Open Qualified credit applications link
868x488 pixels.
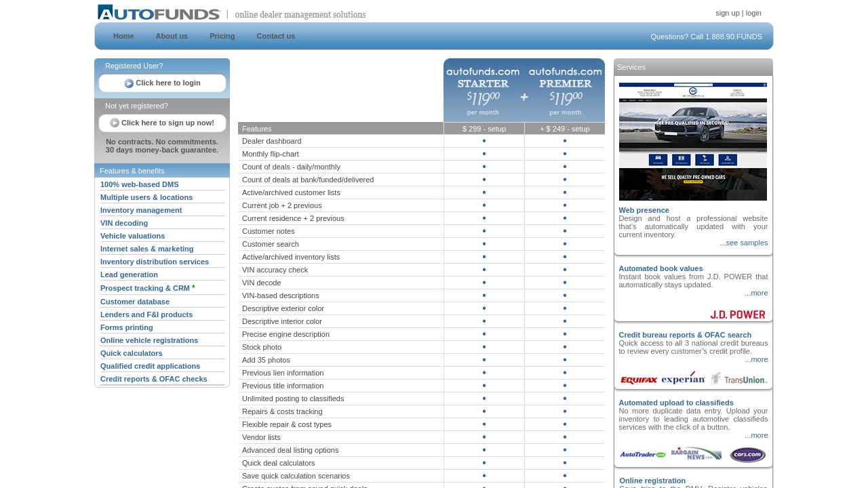151,366
